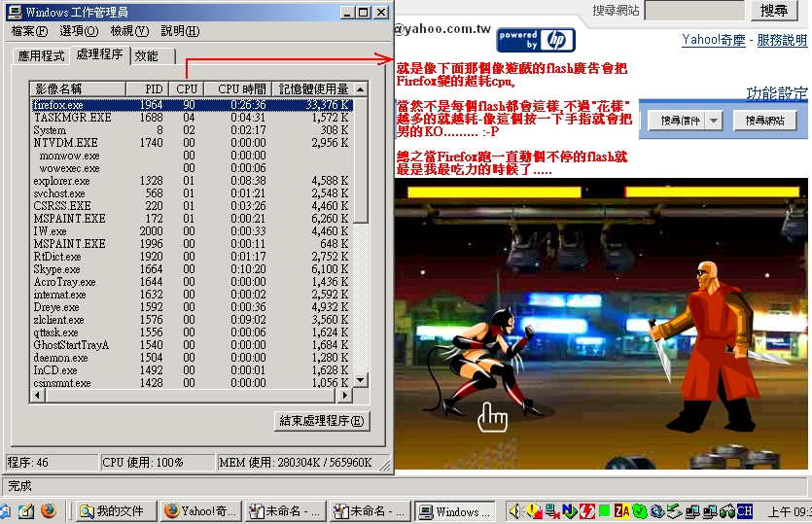The image size is (812, 524).
Task: Click the Task Manager green tray icon
Action: pyautogui.click(x=604, y=510)
